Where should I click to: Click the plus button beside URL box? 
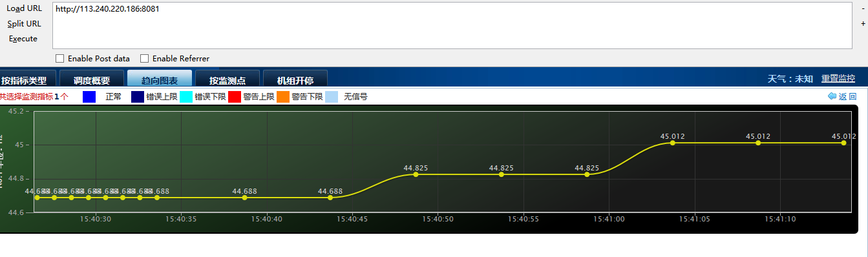863,24
